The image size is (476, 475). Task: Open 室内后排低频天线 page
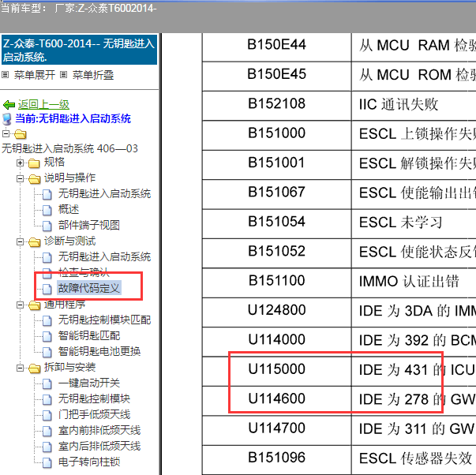point(99,446)
